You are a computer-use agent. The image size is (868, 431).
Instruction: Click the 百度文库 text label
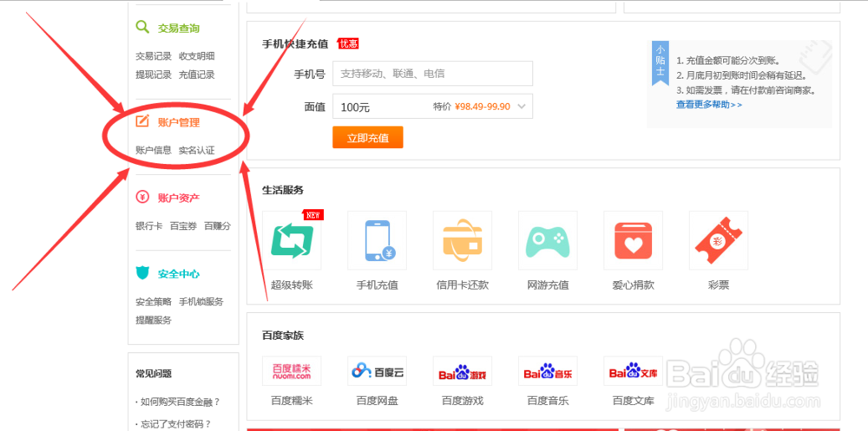634,401
